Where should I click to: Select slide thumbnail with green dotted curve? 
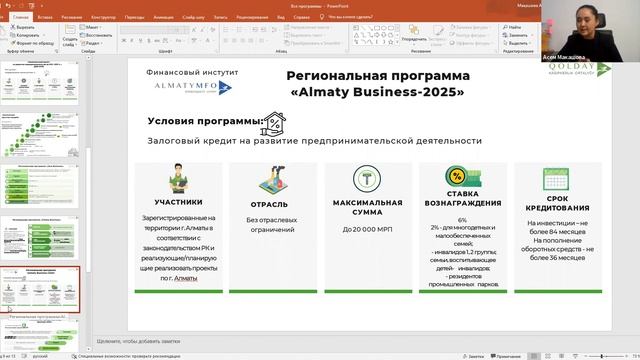click(40, 135)
